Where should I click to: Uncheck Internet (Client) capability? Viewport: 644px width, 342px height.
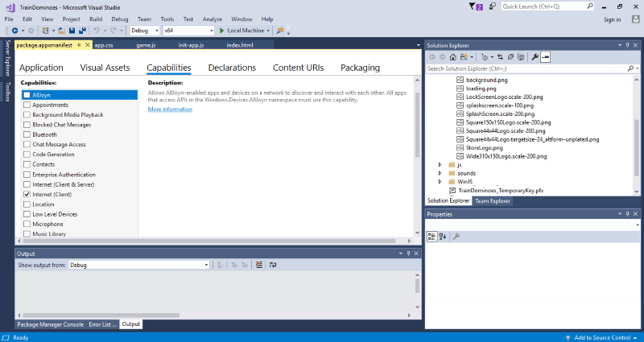27,194
